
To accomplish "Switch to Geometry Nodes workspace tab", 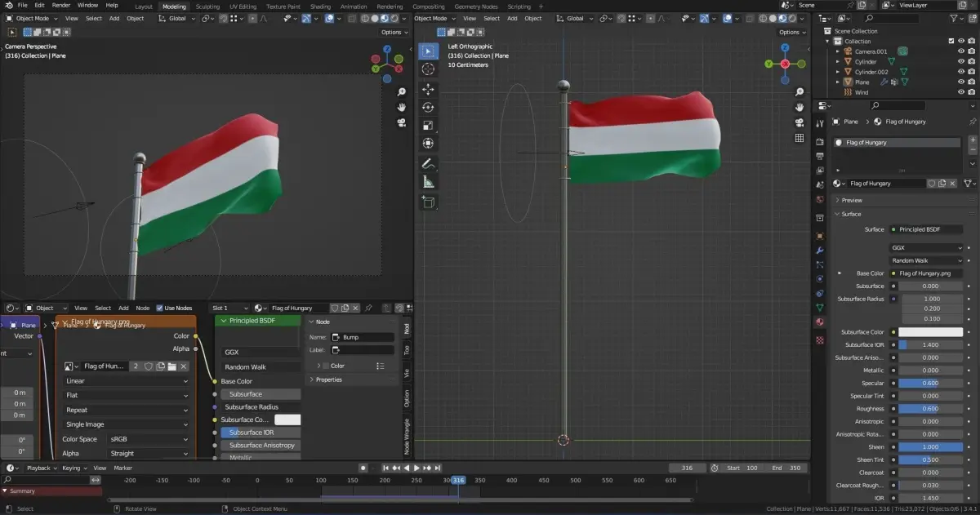I will point(476,6).
